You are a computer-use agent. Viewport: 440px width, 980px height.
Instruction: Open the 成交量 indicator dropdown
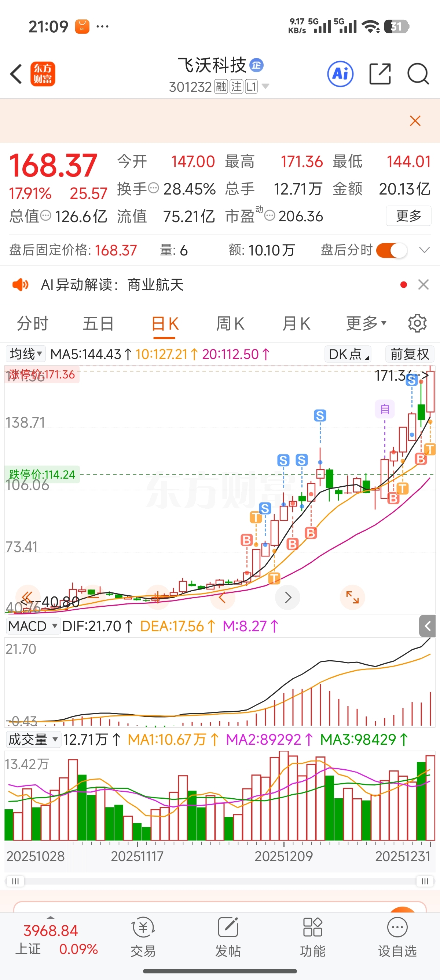tap(33, 739)
